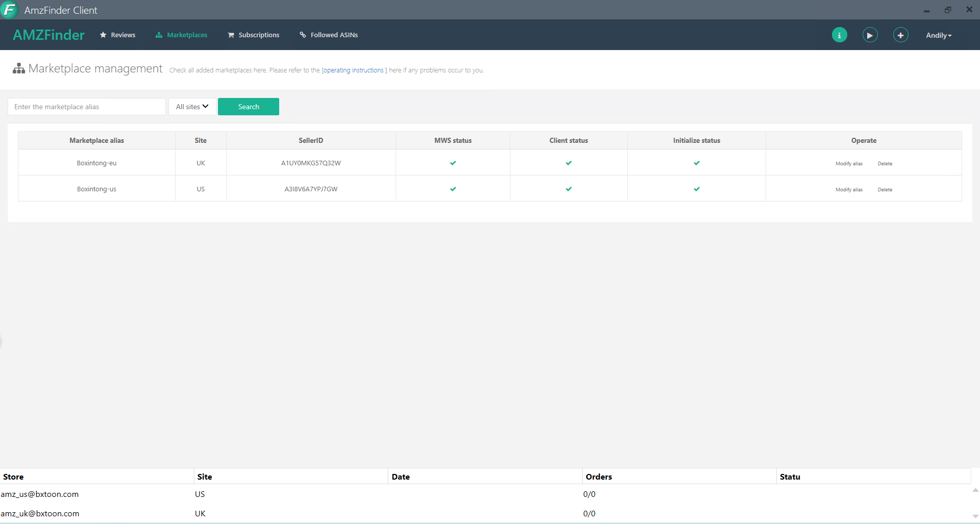Click the bottom panel scroll down arrow
The width and height of the screenshot is (980, 526).
pos(975,516)
